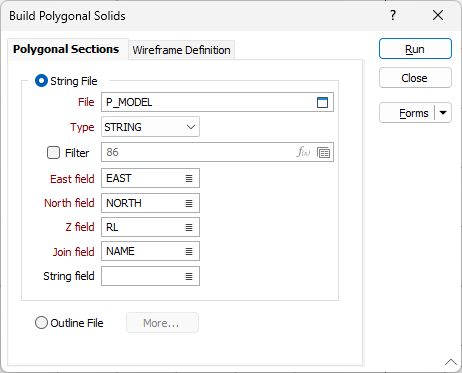462x373 pixels.
Task: Click the help question mark icon
Action: [x=393, y=15]
